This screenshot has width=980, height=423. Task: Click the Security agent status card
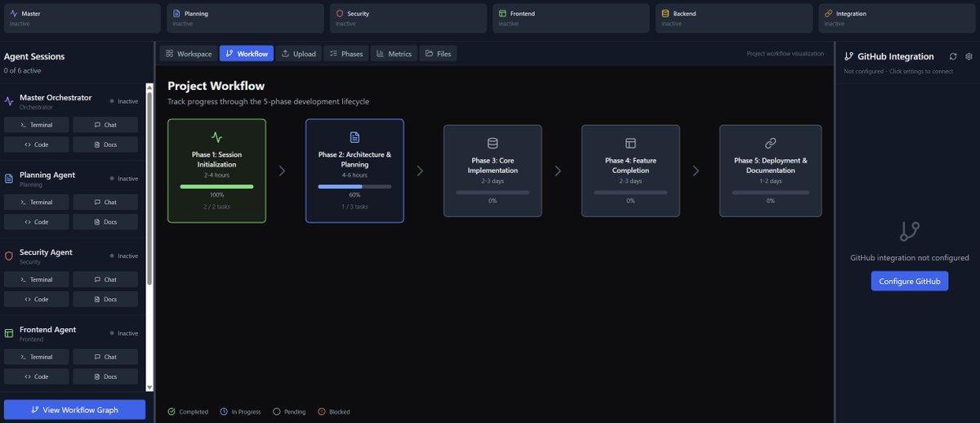click(408, 18)
